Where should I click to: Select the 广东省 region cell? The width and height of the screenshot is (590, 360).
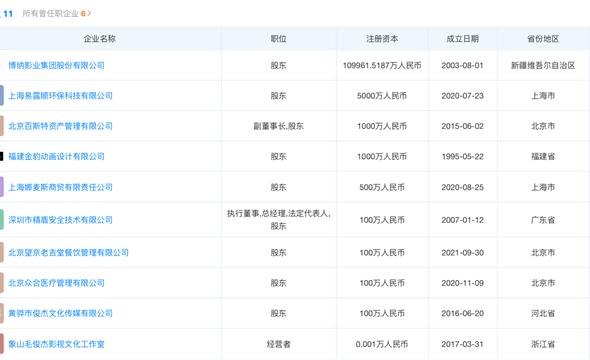tap(543, 220)
